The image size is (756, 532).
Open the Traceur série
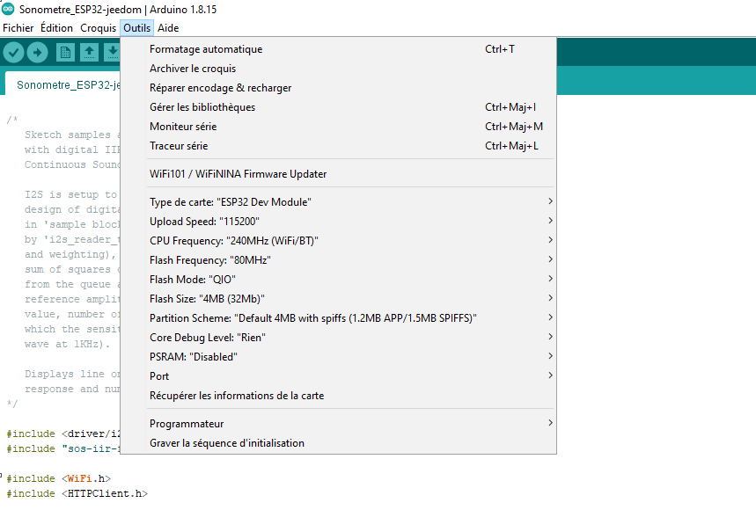tap(339, 145)
